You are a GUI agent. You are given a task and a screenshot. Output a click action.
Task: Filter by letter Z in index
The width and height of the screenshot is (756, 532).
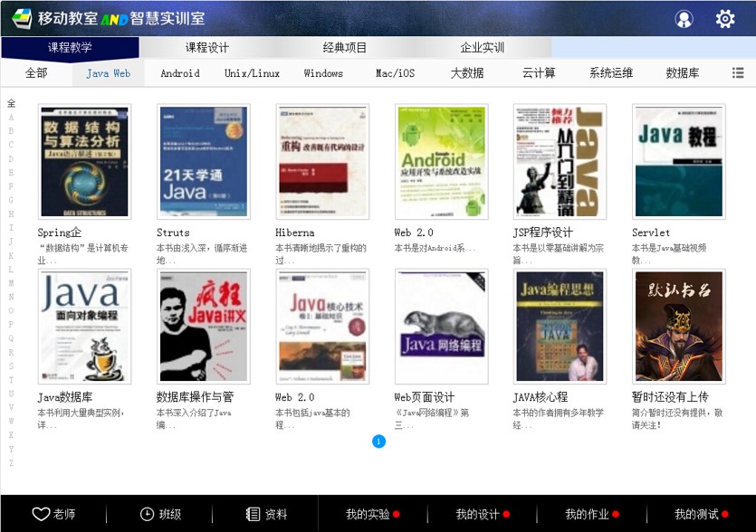coord(11,462)
